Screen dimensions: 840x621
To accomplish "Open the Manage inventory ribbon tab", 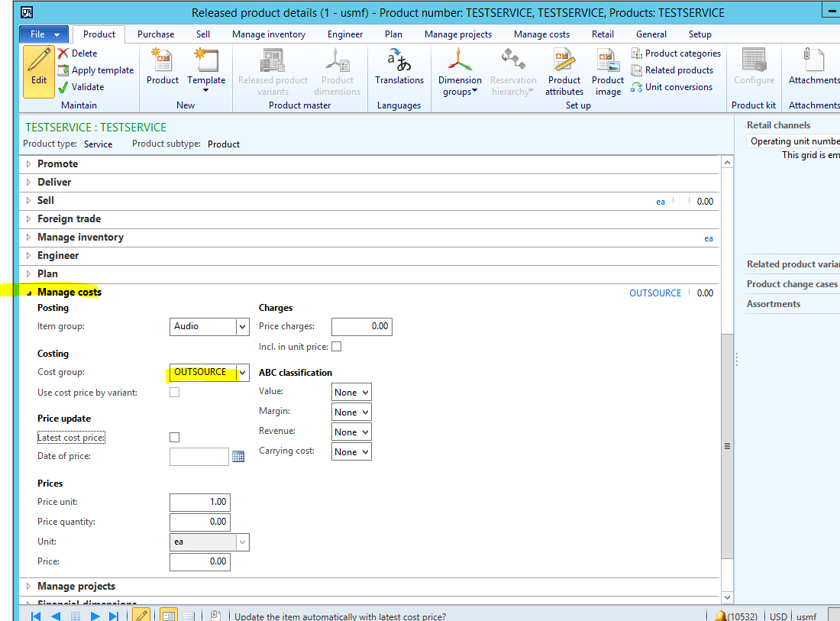I will coord(269,34).
